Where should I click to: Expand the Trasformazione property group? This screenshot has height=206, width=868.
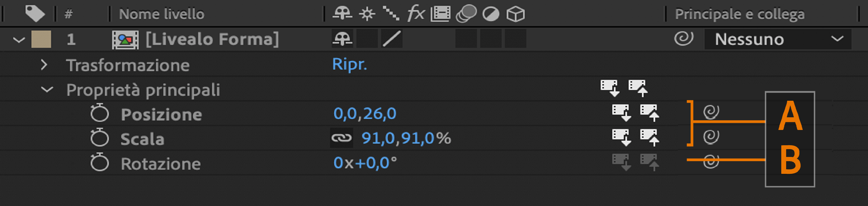click(44, 65)
